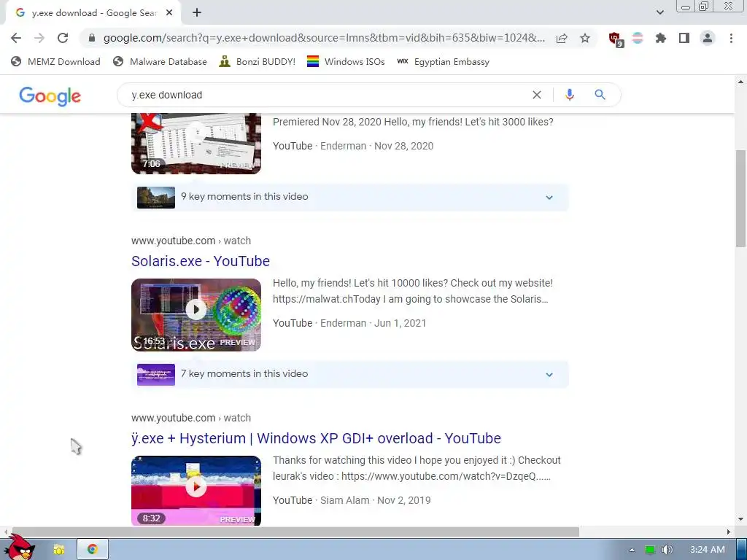
Task: Open the Solaris.exe - YouTube link
Action: (x=201, y=261)
